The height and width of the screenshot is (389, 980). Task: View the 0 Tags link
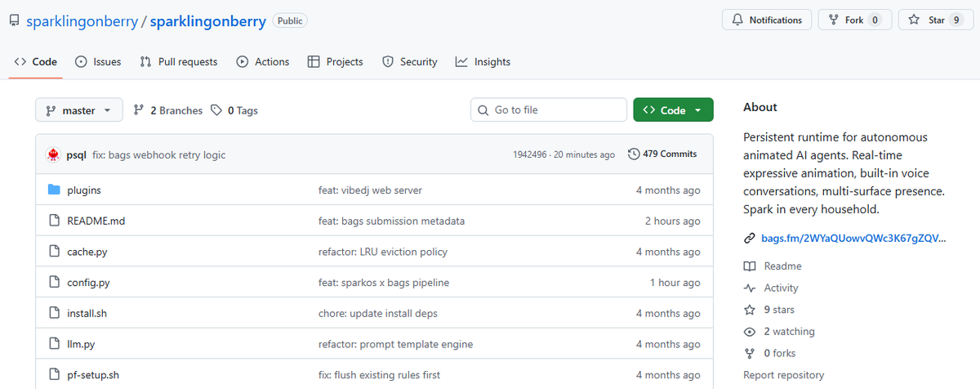click(x=234, y=110)
